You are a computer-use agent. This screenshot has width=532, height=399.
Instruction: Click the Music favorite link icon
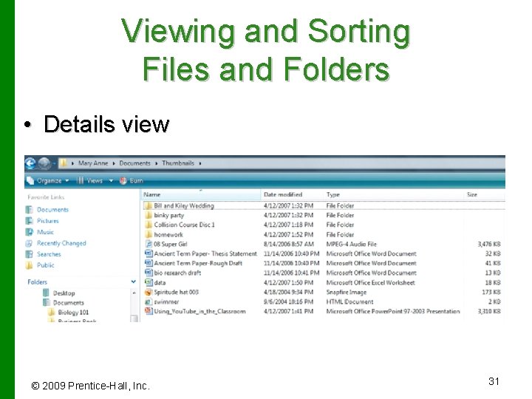tap(29, 232)
